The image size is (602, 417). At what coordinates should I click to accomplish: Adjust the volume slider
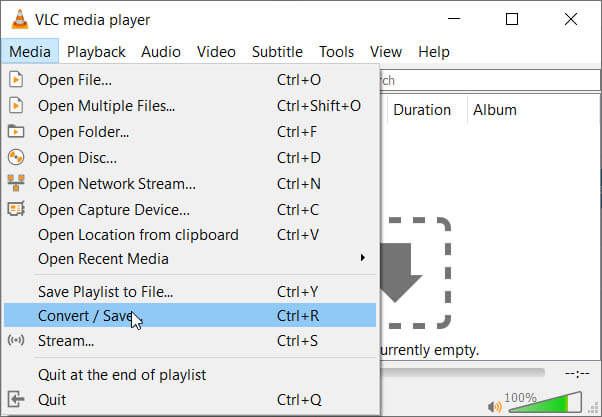[x=546, y=403]
